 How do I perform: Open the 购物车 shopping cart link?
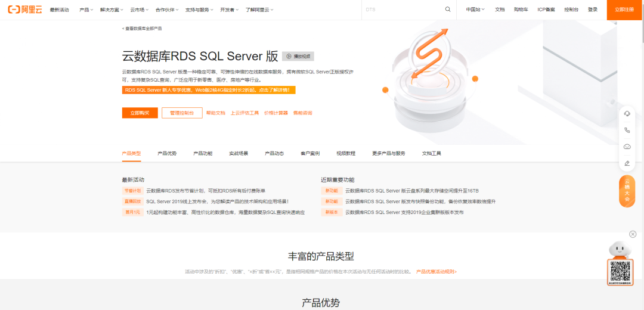521,10
